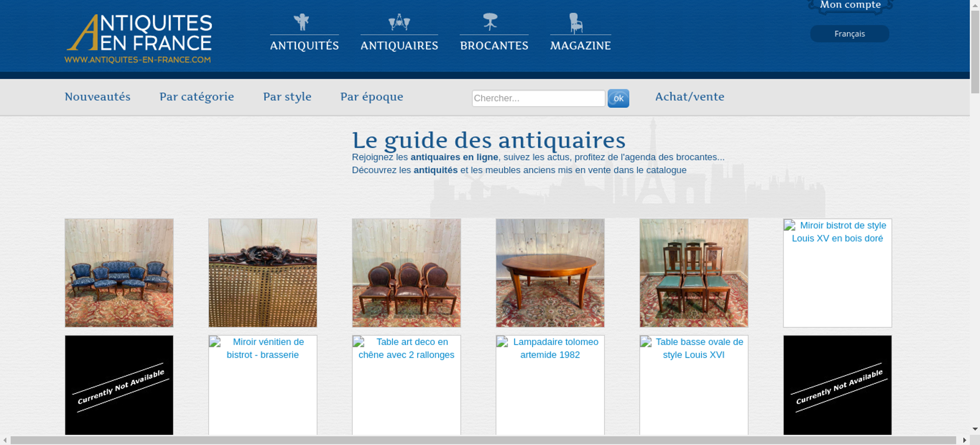Click the scrollbar down arrow

[x=975, y=429]
